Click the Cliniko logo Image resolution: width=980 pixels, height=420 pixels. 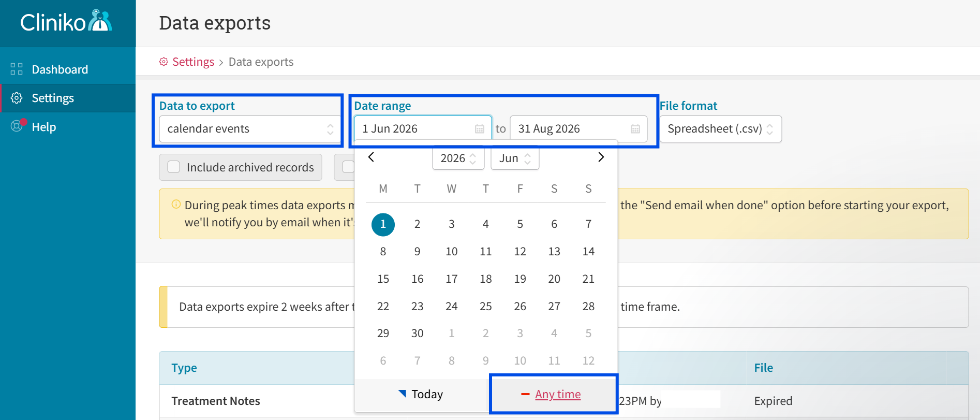coord(66,22)
